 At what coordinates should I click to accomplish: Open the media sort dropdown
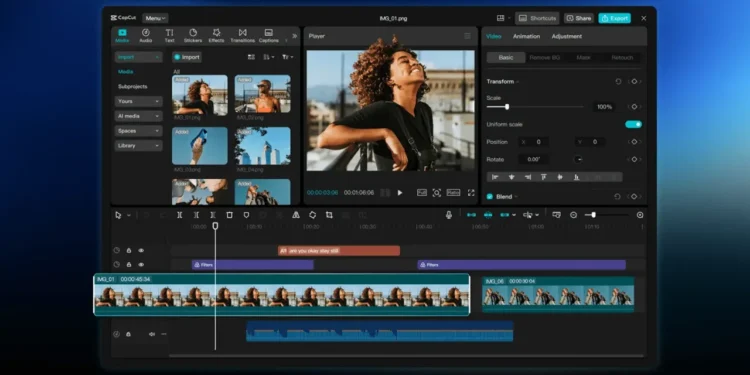(269, 57)
